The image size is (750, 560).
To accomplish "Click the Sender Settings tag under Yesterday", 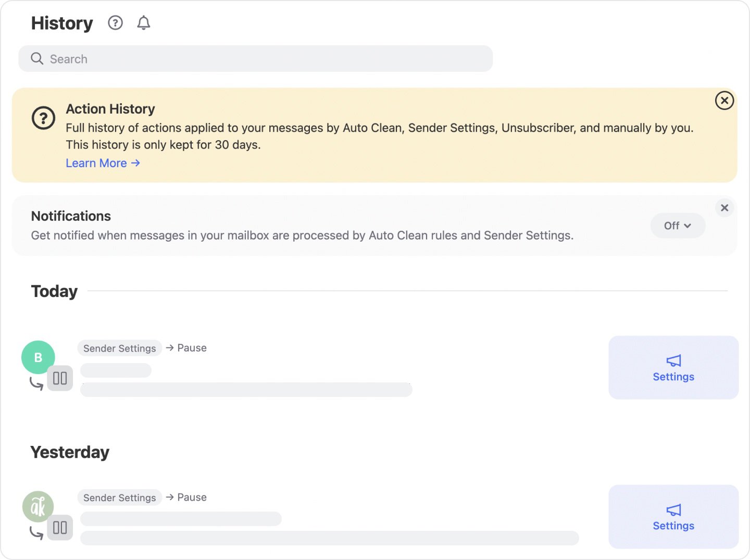I will tap(119, 497).
